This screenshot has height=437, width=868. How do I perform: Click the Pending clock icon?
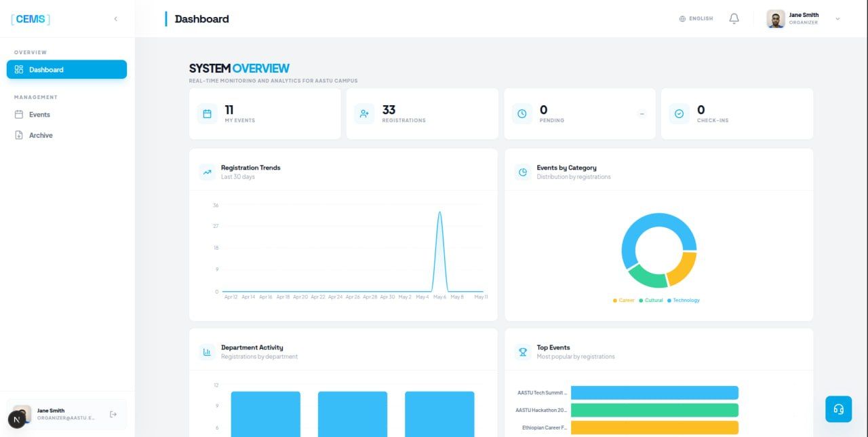tap(521, 113)
